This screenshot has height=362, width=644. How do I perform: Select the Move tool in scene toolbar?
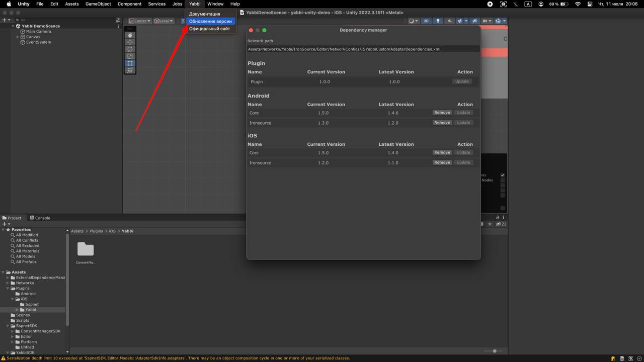click(x=130, y=42)
